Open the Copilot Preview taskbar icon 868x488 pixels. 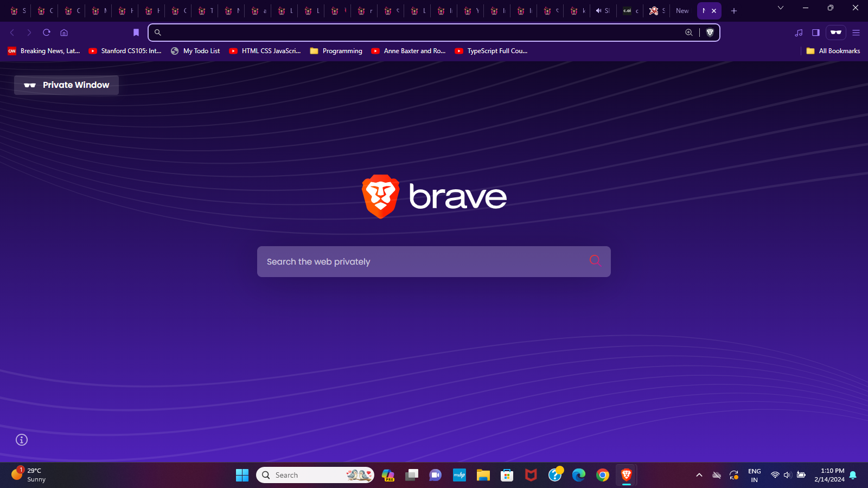388,475
